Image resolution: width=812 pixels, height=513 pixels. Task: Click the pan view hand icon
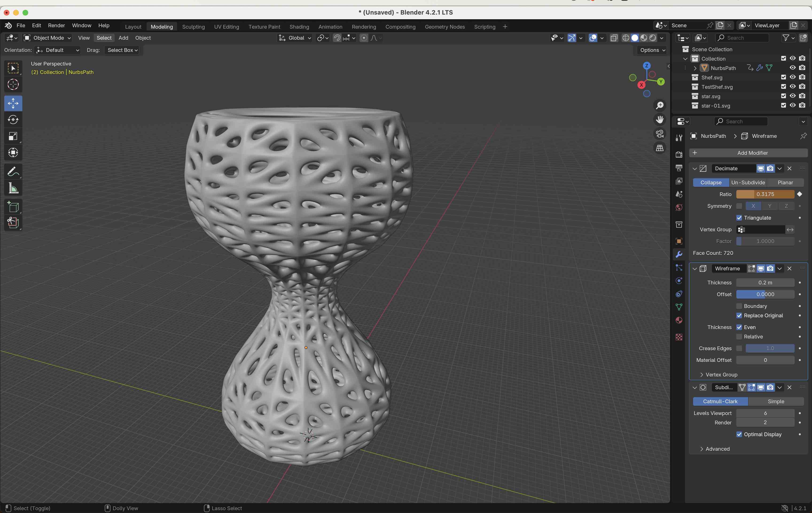click(x=660, y=120)
